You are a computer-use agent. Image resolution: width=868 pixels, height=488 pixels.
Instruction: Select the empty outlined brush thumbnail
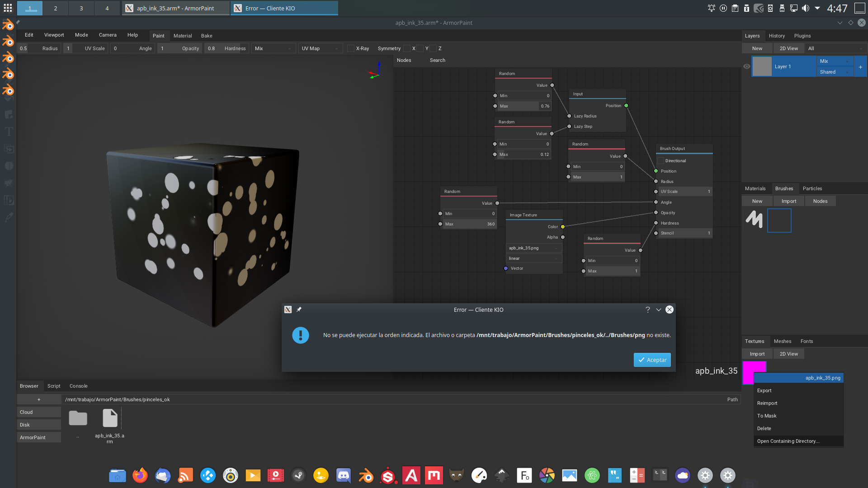click(x=779, y=221)
